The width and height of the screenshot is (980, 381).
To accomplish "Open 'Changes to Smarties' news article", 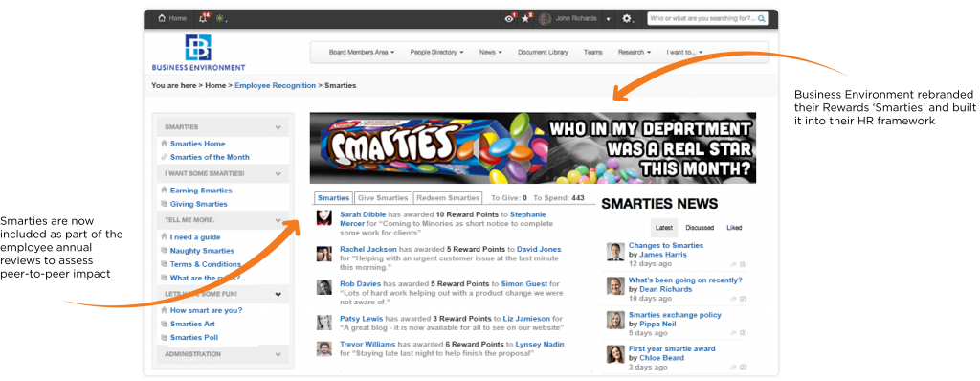I will click(x=666, y=246).
